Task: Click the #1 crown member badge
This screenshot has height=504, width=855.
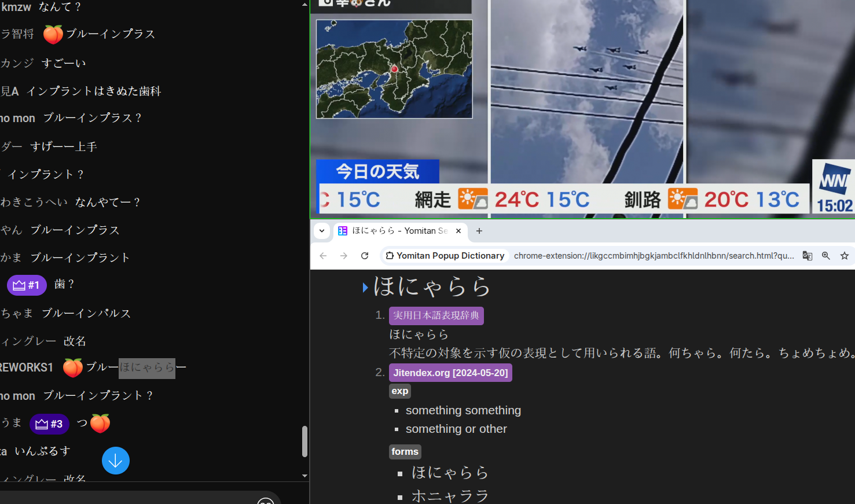Action: pos(27,285)
